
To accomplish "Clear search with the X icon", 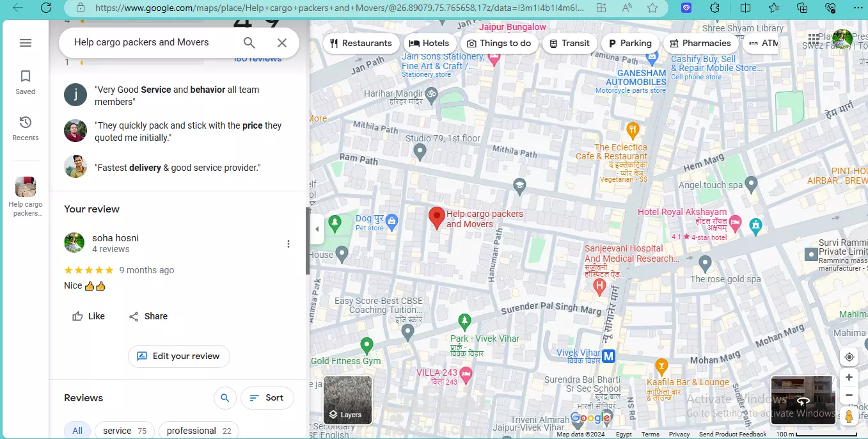I will click(x=282, y=43).
